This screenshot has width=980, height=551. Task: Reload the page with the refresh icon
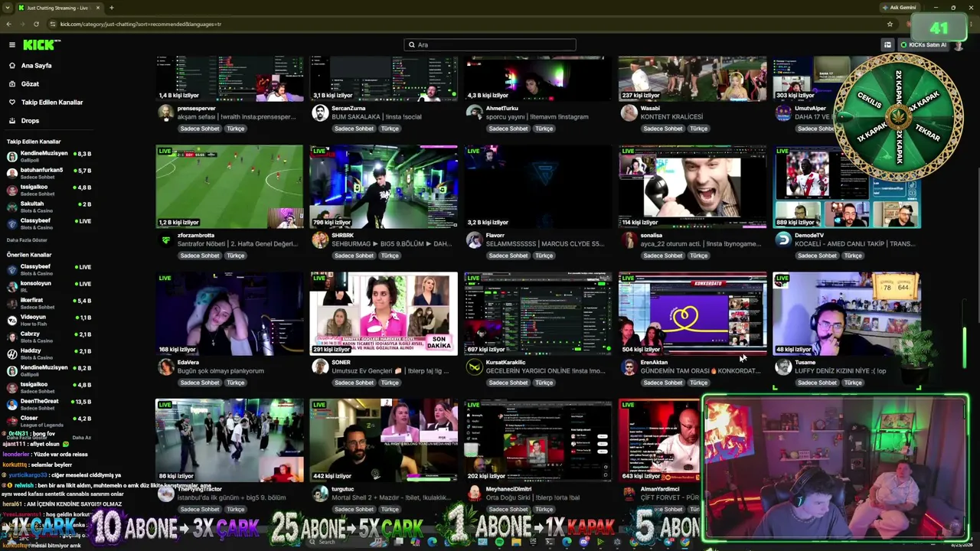36,24
